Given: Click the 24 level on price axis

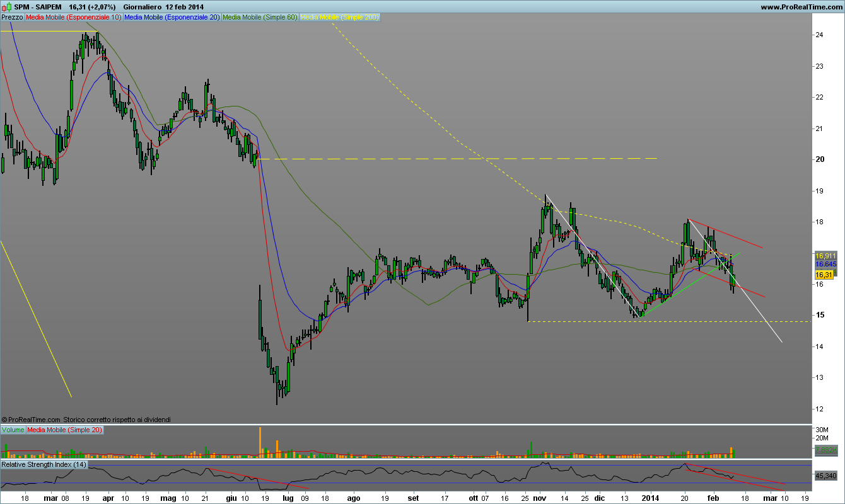Looking at the screenshot, I should point(820,35).
